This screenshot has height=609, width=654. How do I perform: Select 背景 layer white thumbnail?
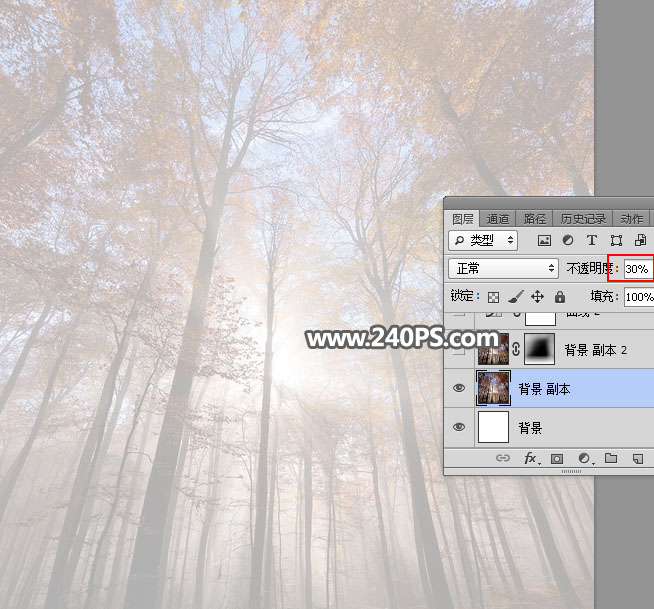493,427
